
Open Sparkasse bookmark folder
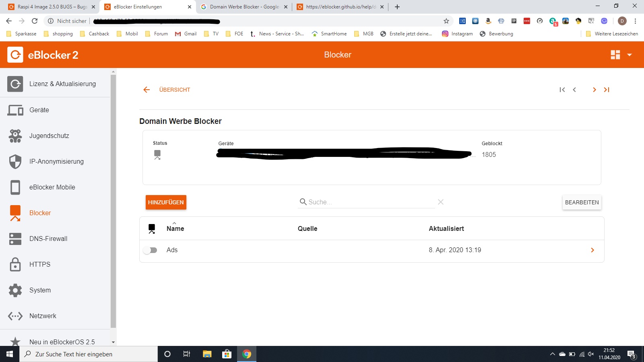(22, 34)
